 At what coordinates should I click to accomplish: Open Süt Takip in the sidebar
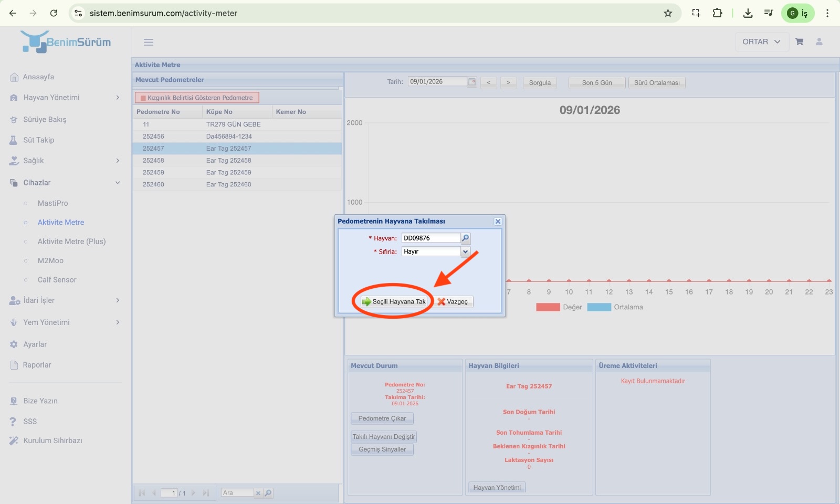point(38,140)
